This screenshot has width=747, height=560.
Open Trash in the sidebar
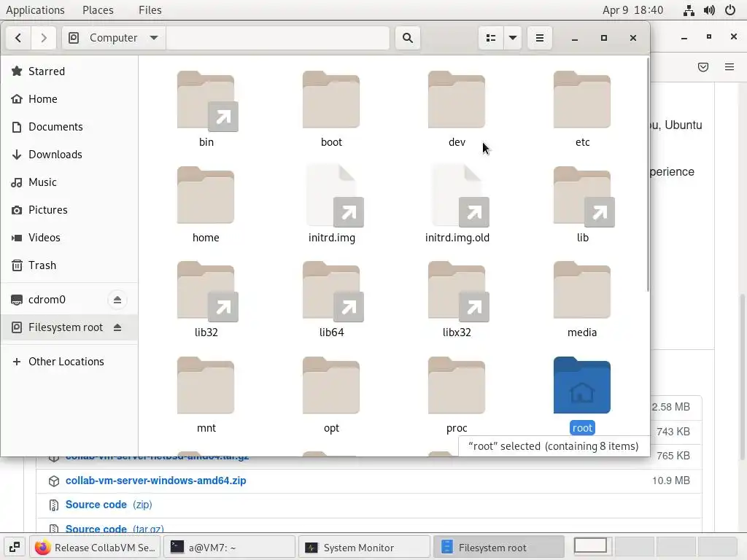pyautogui.click(x=69, y=265)
